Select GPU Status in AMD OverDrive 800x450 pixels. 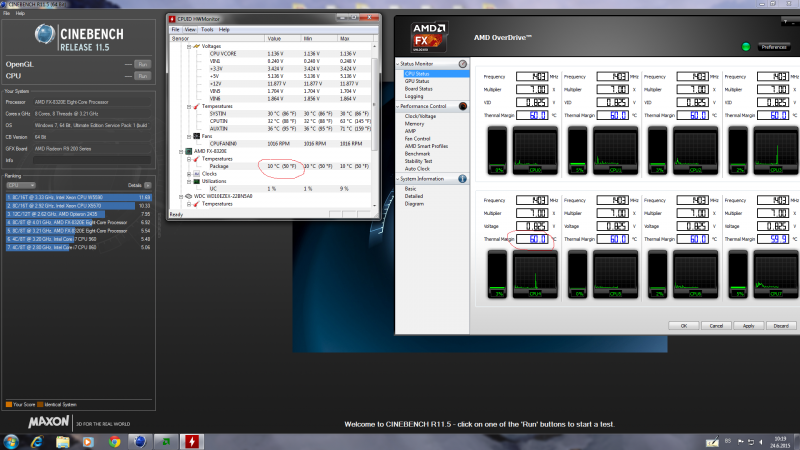(x=417, y=81)
